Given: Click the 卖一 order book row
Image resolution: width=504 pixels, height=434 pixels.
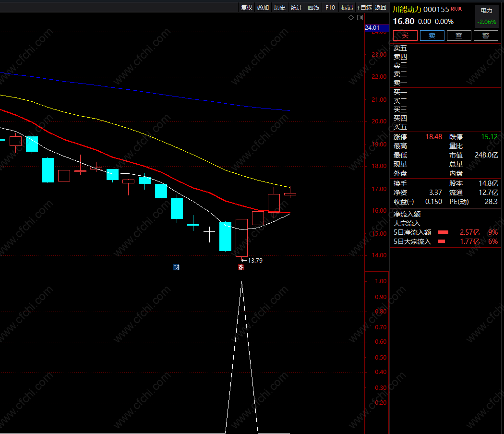Looking at the screenshot, I should 445,83.
